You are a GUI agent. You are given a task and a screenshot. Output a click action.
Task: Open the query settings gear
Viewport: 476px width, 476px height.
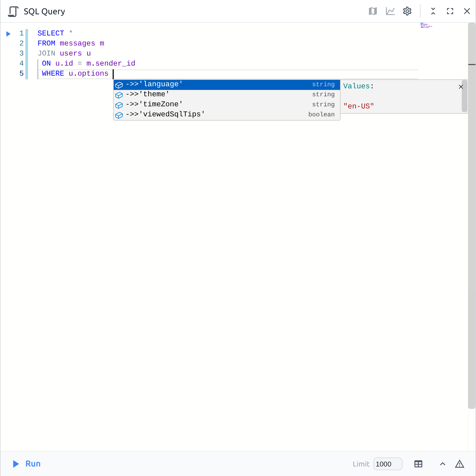[407, 11]
